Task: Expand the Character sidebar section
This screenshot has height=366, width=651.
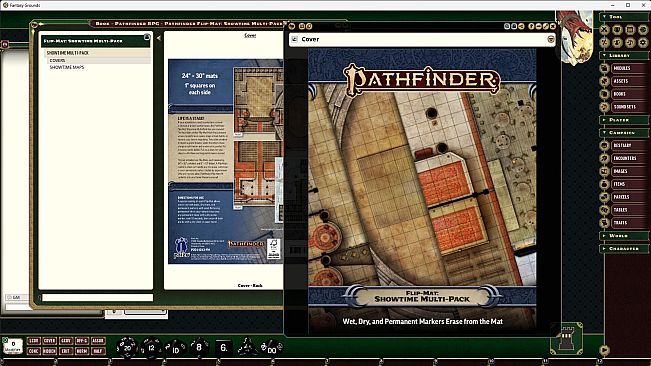Action: click(x=624, y=248)
